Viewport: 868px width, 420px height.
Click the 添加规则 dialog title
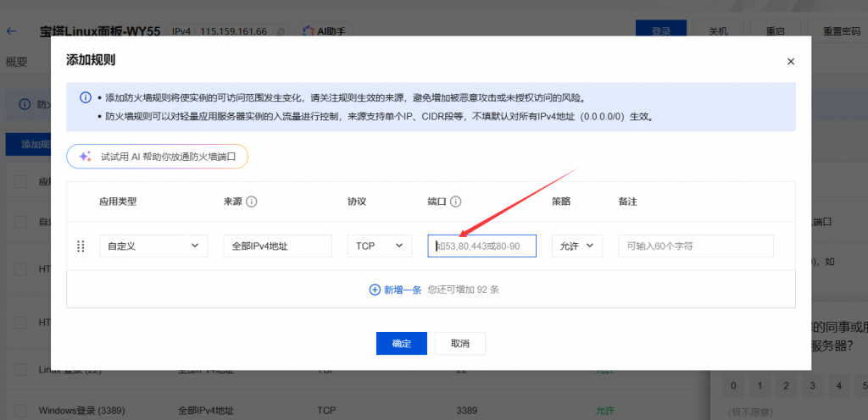coord(91,60)
